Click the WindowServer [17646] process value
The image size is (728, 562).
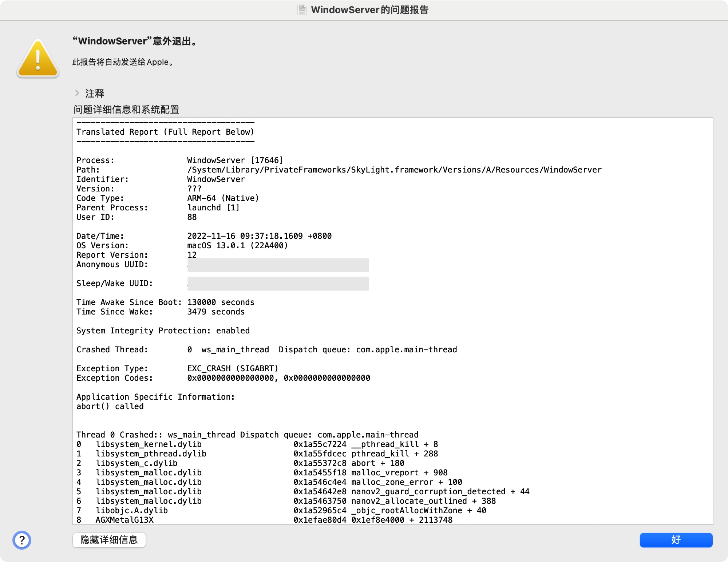click(235, 160)
